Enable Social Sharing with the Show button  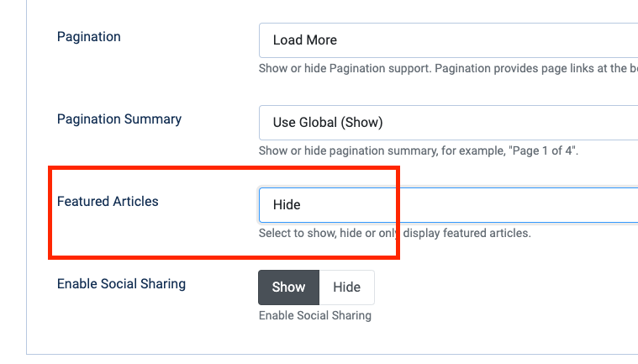pos(288,288)
